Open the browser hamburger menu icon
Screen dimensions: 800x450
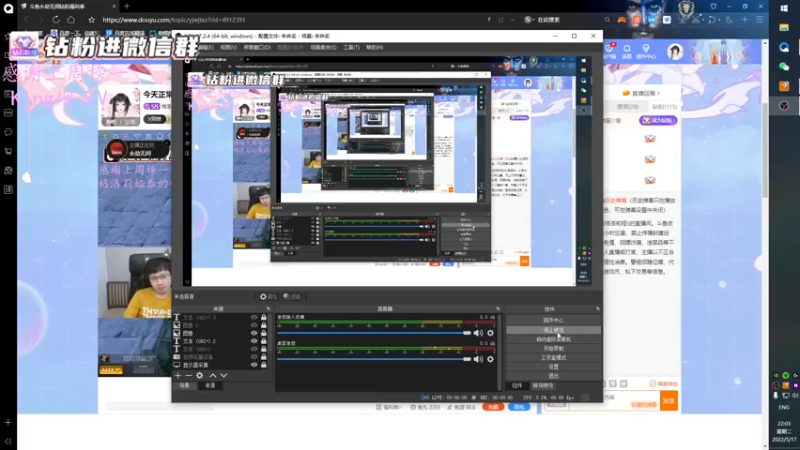tap(760, 20)
